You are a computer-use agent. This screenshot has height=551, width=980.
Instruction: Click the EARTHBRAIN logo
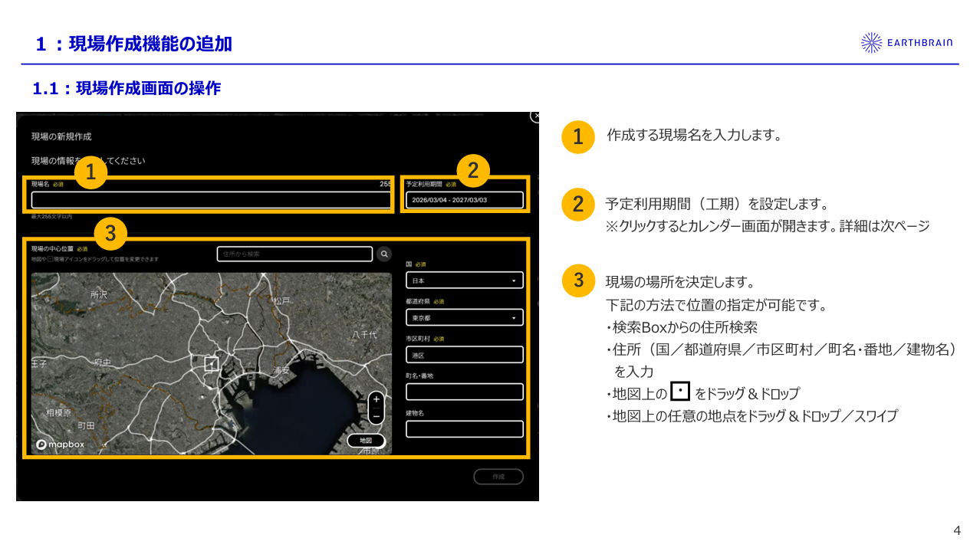click(x=906, y=43)
